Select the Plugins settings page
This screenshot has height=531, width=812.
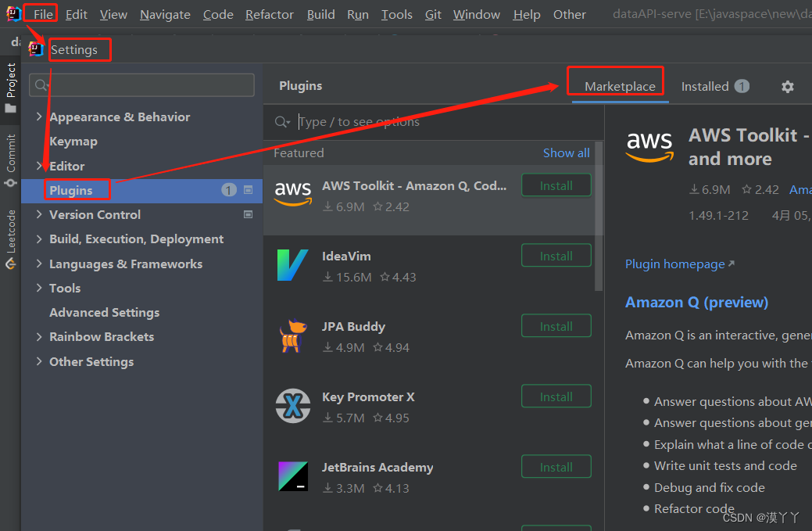pos(141,190)
